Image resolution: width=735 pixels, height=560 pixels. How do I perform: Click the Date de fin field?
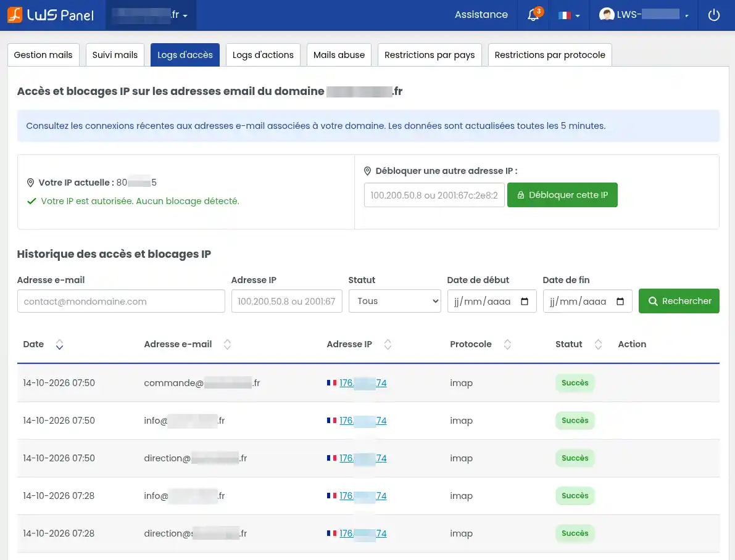pos(588,301)
